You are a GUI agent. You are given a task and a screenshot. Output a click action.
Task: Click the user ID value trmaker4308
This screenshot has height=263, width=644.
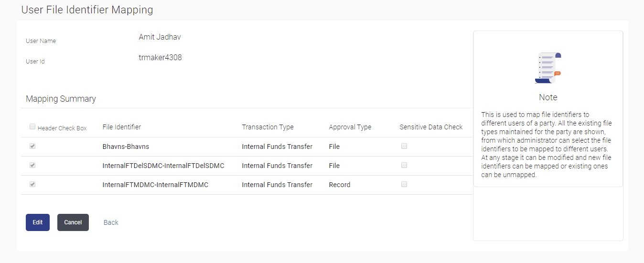160,58
